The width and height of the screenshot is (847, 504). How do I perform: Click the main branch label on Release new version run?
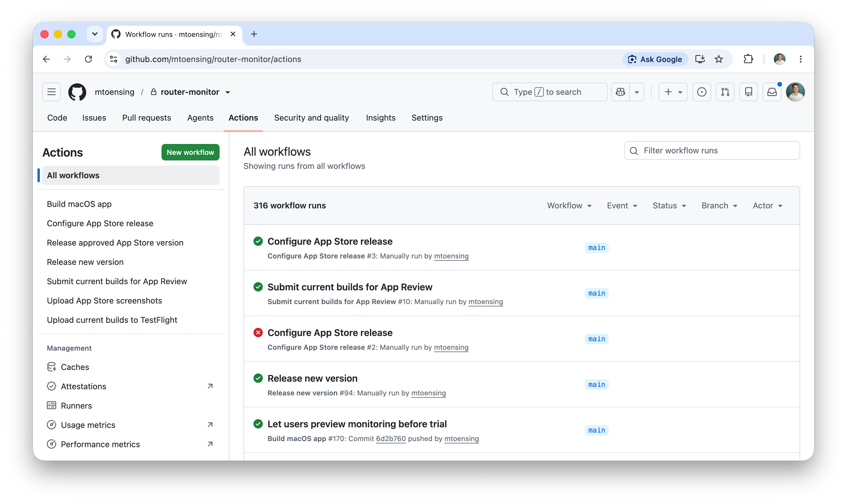tap(596, 385)
